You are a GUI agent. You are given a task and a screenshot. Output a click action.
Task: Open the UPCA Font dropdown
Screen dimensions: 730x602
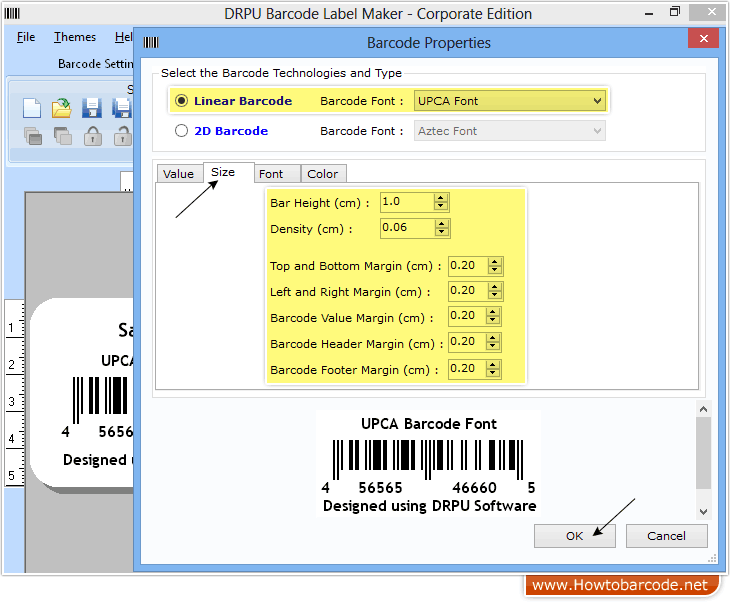[x=509, y=101]
